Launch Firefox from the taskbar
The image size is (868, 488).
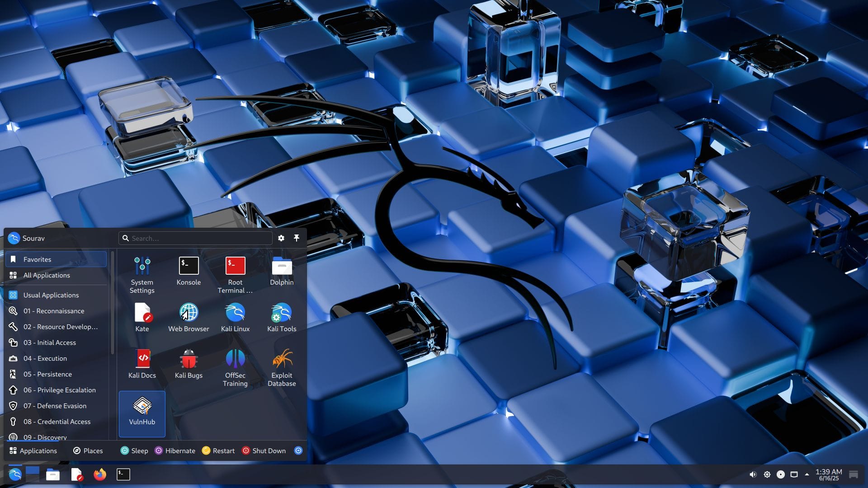[99, 475]
